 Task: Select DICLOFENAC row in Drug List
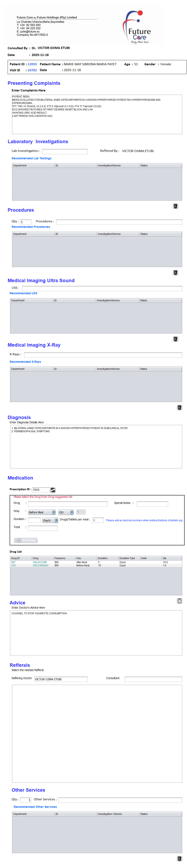40,566
